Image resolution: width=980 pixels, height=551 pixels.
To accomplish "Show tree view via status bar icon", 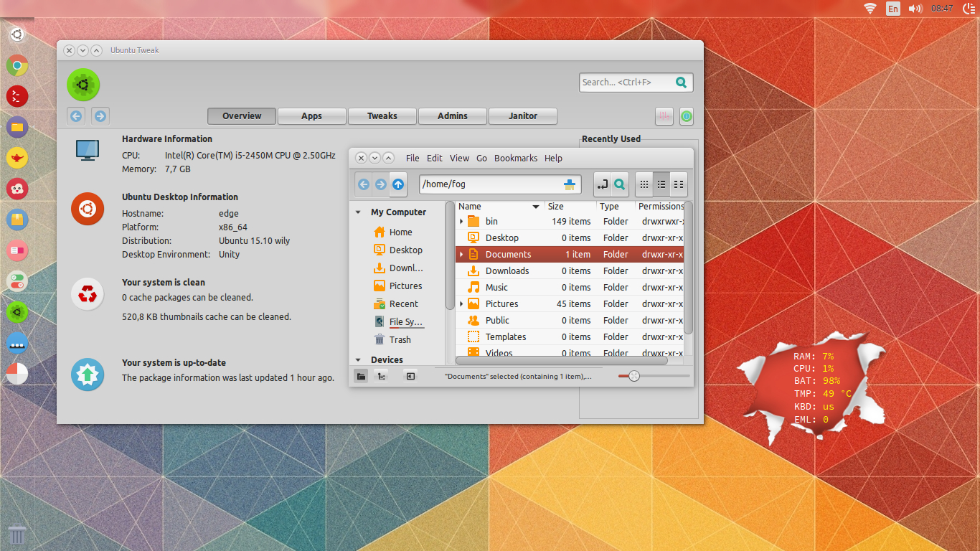I will coord(382,376).
